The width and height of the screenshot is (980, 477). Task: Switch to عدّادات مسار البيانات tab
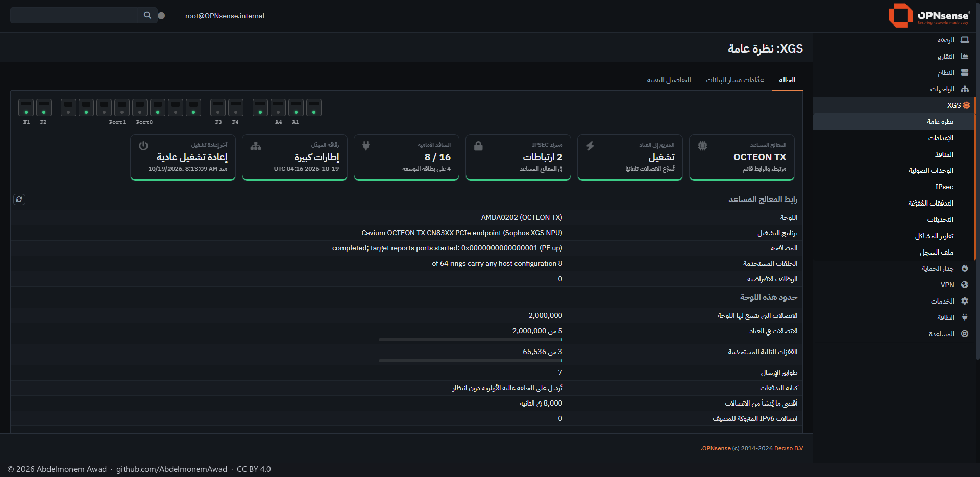735,80
